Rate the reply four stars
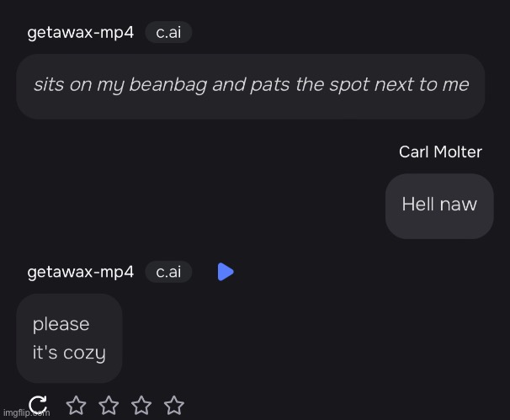Viewport: 510px width, 420px height. [174, 406]
